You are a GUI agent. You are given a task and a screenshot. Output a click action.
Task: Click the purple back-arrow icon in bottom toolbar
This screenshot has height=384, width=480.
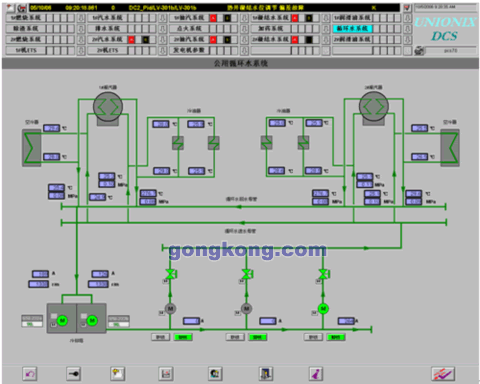click(x=30, y=374)
